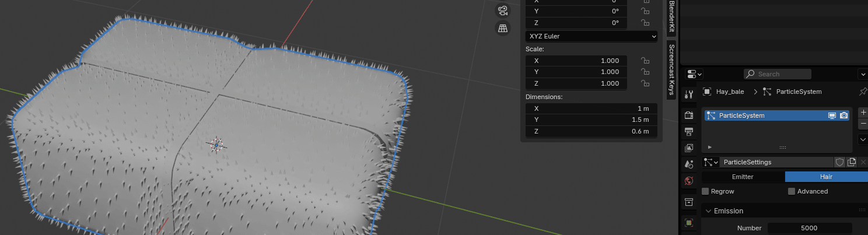
Task: Open the Output properties tab
Action: [689, 131]
